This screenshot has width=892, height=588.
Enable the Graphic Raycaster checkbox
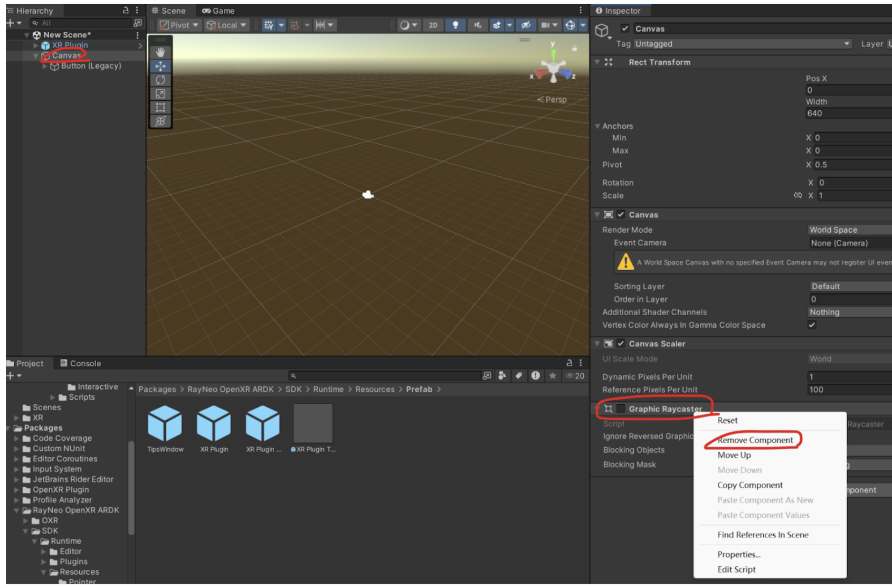pos(621,409)
